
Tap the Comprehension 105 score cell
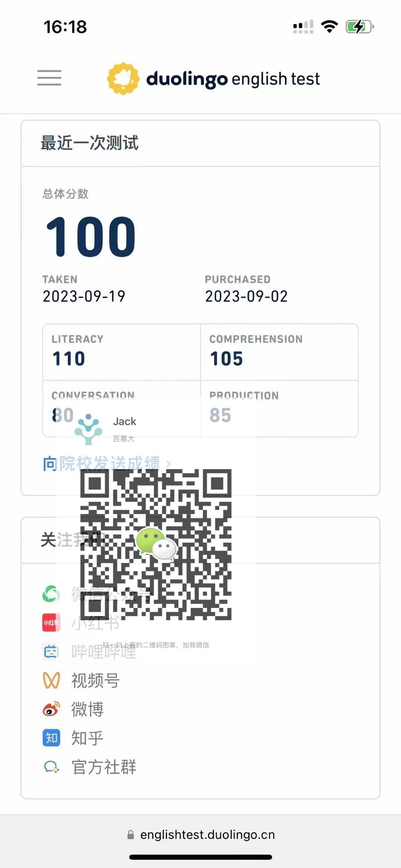pyautogui.click(x=280, y=352)
